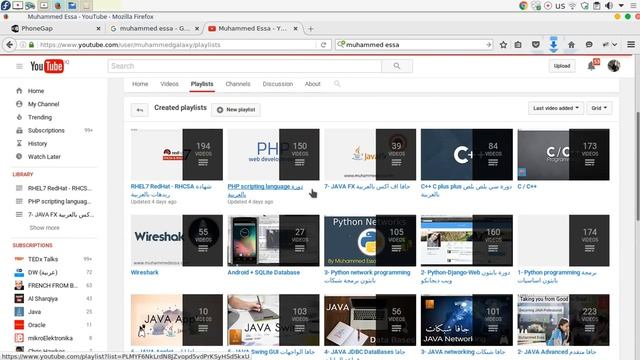Open the notifications bell
The width and height of the screenshot is (640, 360).
pos(591,66)
